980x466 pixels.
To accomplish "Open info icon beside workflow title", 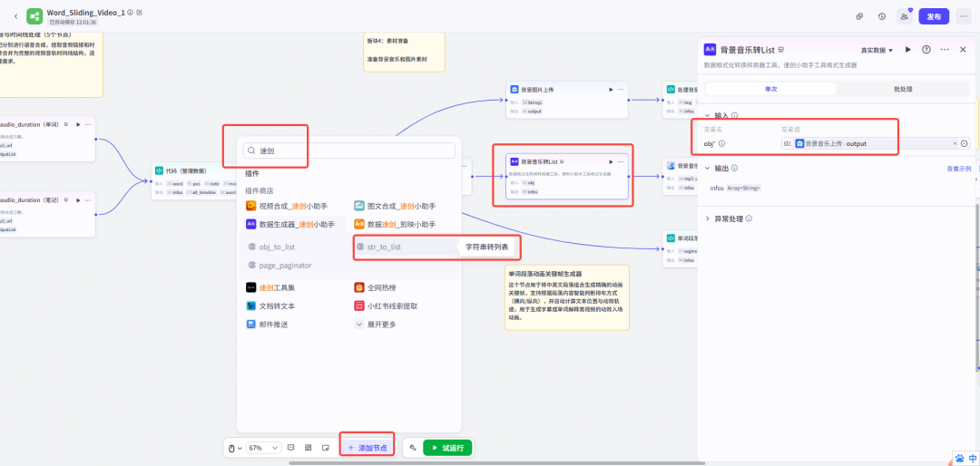I will coord(130,12).
